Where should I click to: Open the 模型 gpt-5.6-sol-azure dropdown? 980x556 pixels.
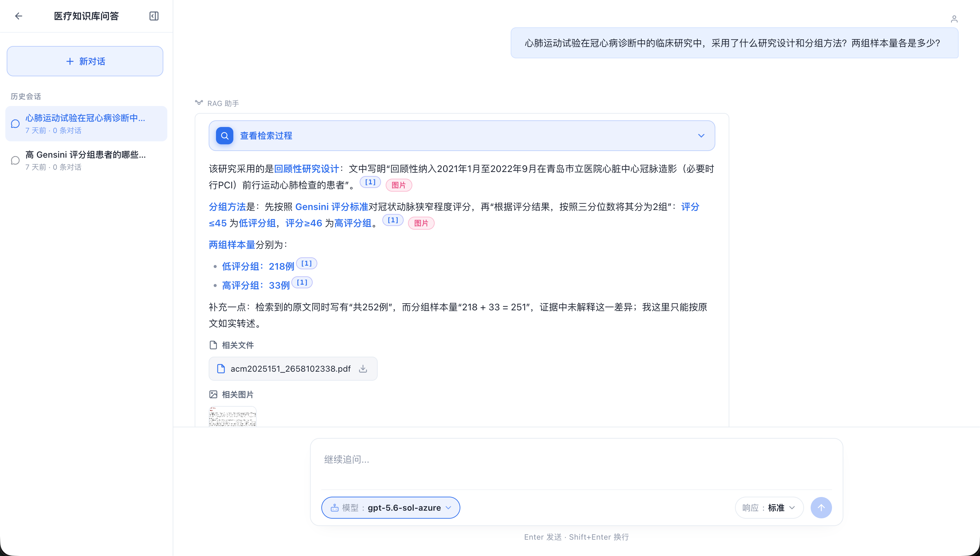(391, 508)
